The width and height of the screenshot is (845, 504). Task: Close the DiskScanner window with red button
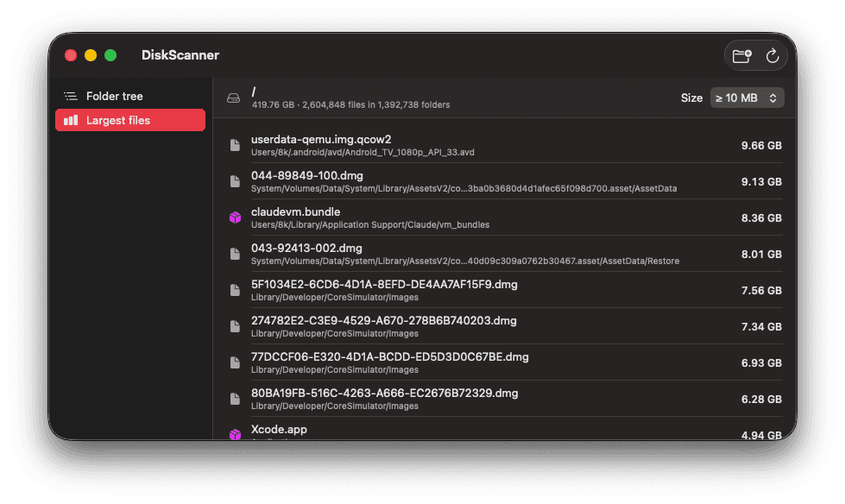(71, 55)
